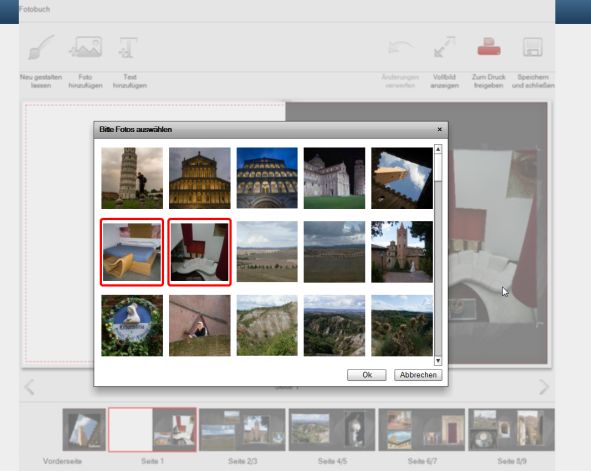Select the dark stormy field landscape photo
The image size is (591, 471).
[334, 252]
